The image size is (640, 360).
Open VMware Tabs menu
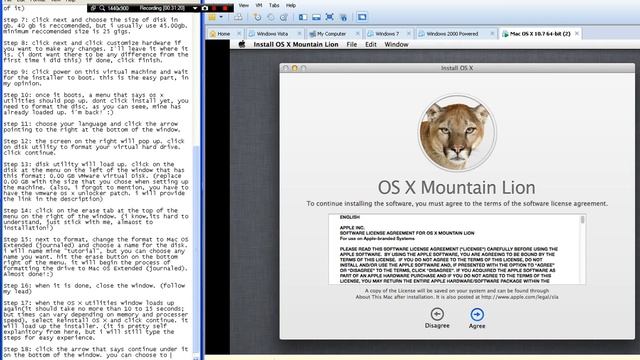(x=274, y=5)
